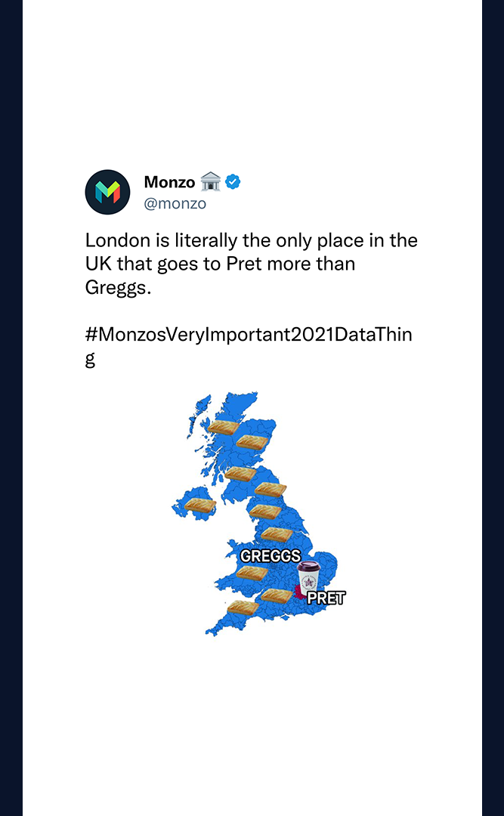This screenshot has height=816, width=504.
Task: Click the pasty in southern Scotland
Action: pyautogui.click(x=240, y=474)
